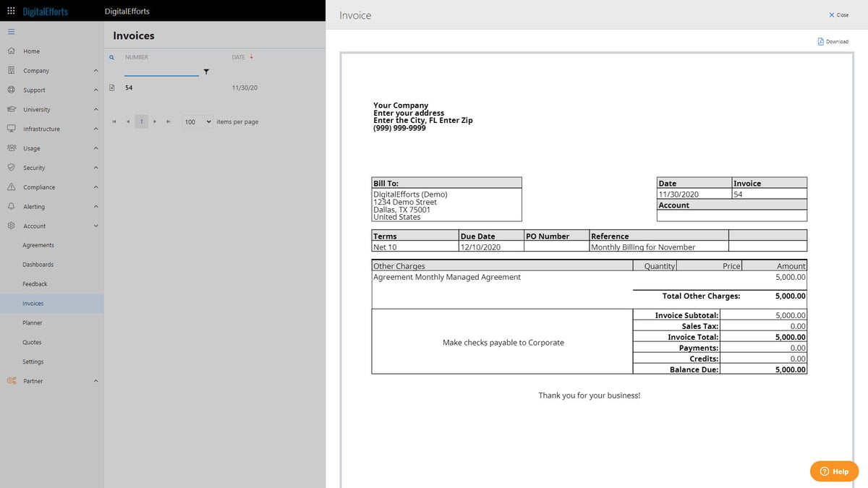Click the document icon beside invoice 54
The width and height of the screenshot is (868, 488).
(111, 87)
